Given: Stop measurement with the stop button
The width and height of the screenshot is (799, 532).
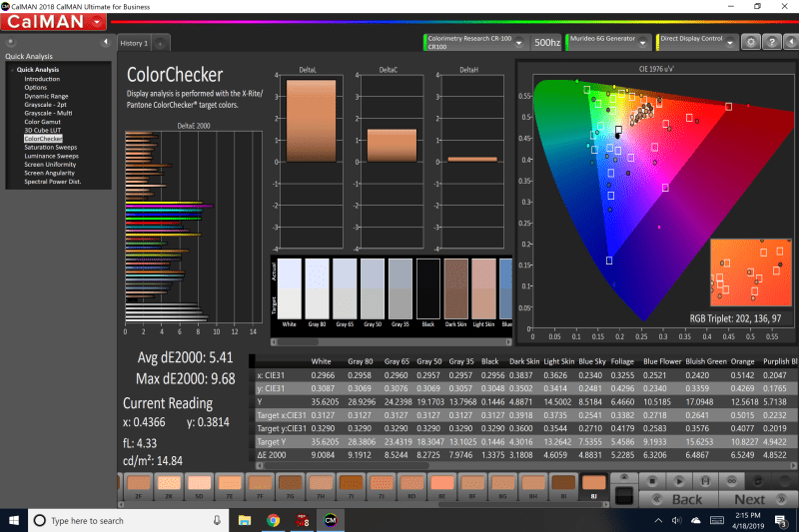Looking at the screenshot, I should click(x=652, y=481).
